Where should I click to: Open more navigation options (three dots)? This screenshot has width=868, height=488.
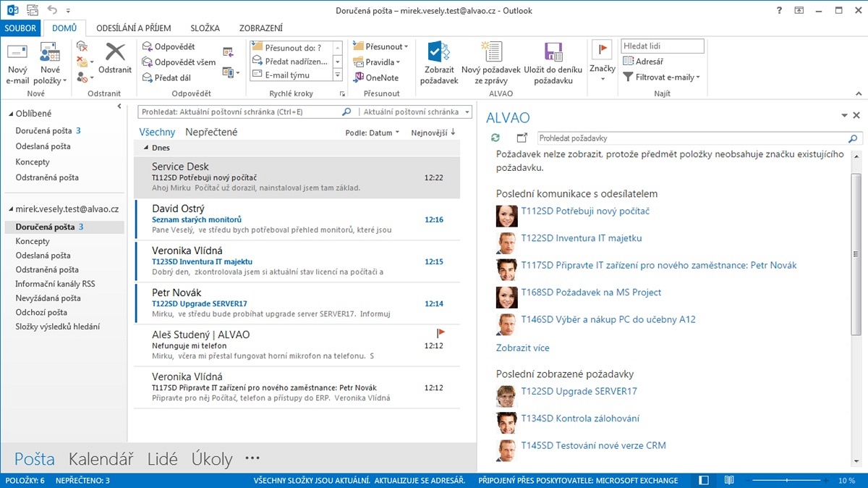[x=252, y=458]
